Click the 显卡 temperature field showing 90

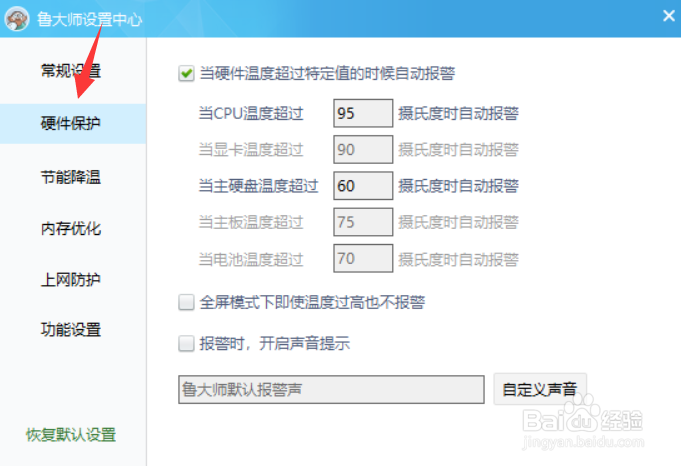[363, 149]
